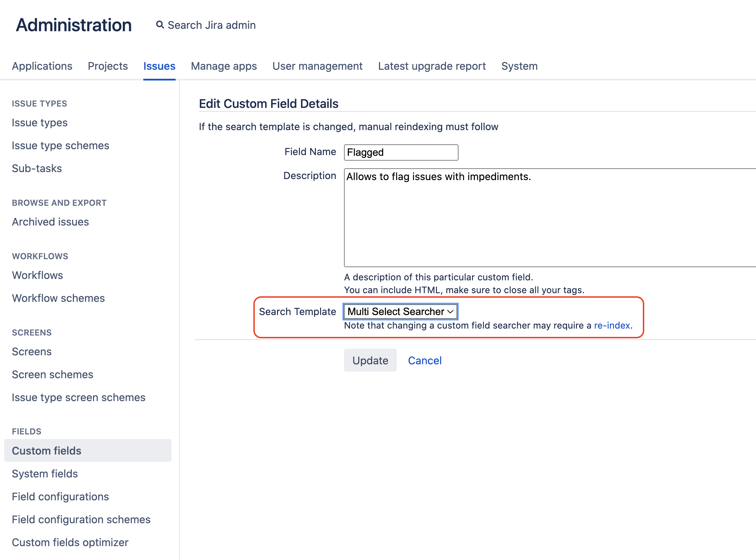Follow the re-index link
The width and height of the screenshot is (756, 560).
pos(612,325)
